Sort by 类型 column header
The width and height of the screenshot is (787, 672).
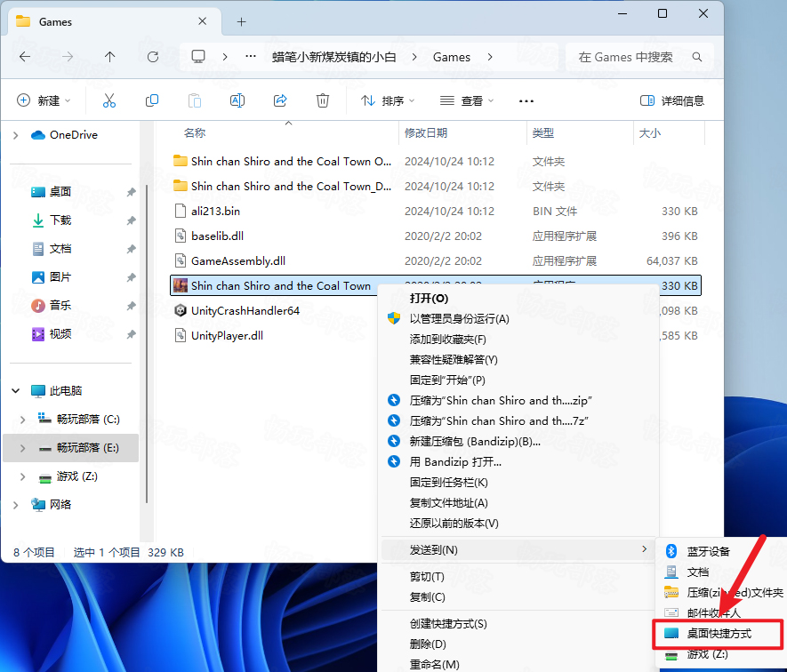[x=543, y=133]
